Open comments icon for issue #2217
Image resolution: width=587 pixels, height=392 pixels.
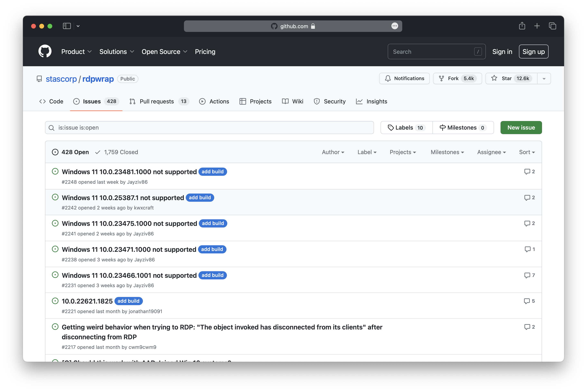click(527, 327)
